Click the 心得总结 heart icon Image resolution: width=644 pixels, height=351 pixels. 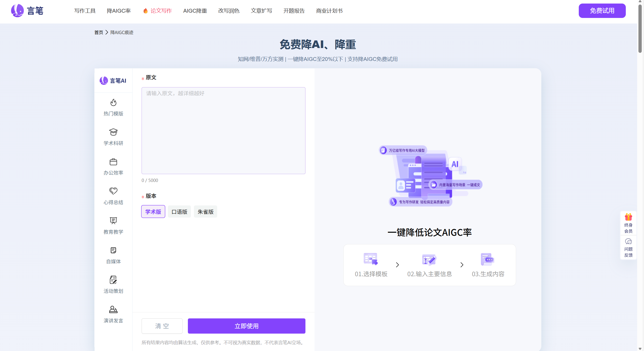[x=113, y=191]
